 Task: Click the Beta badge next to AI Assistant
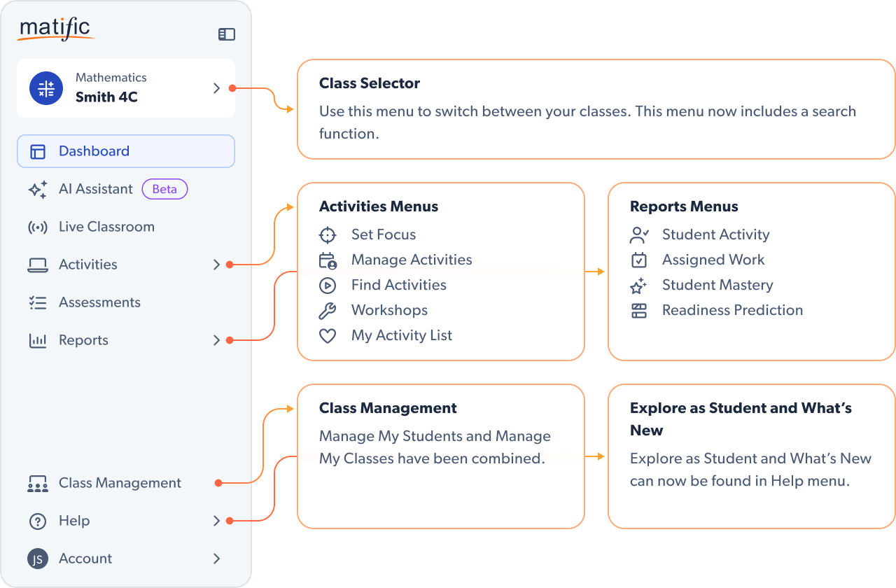[x=164, y=189]
